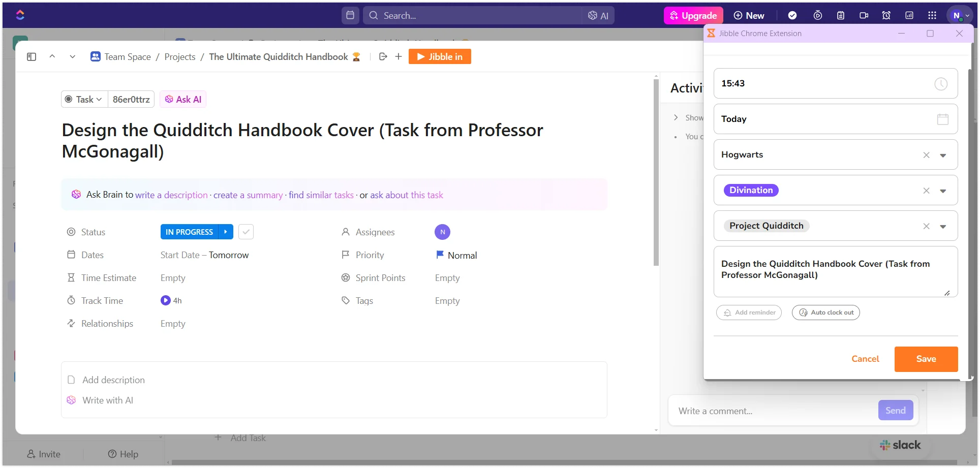
Task: Toggle the sidebar panel layout icon
Action: pos(32,57)
